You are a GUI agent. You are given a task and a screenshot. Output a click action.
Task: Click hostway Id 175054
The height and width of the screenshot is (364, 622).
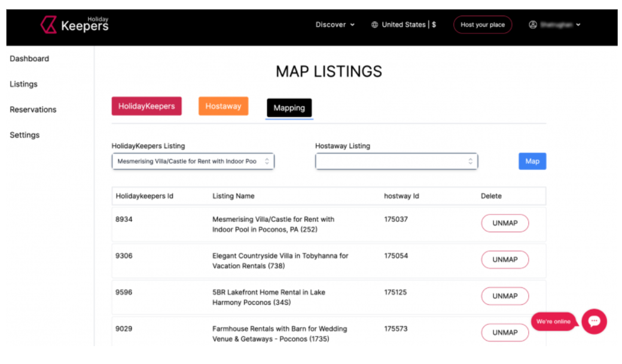point(396,256)
